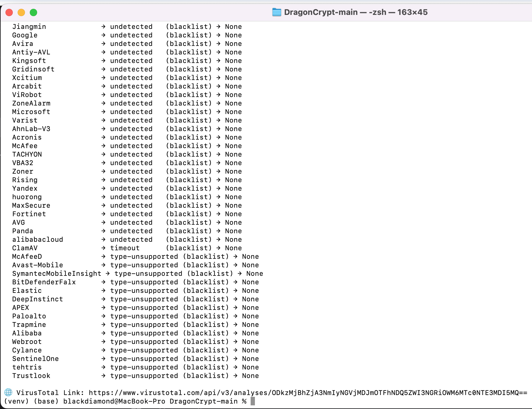Click the 'huorong' engine name

tap(27, 197)
